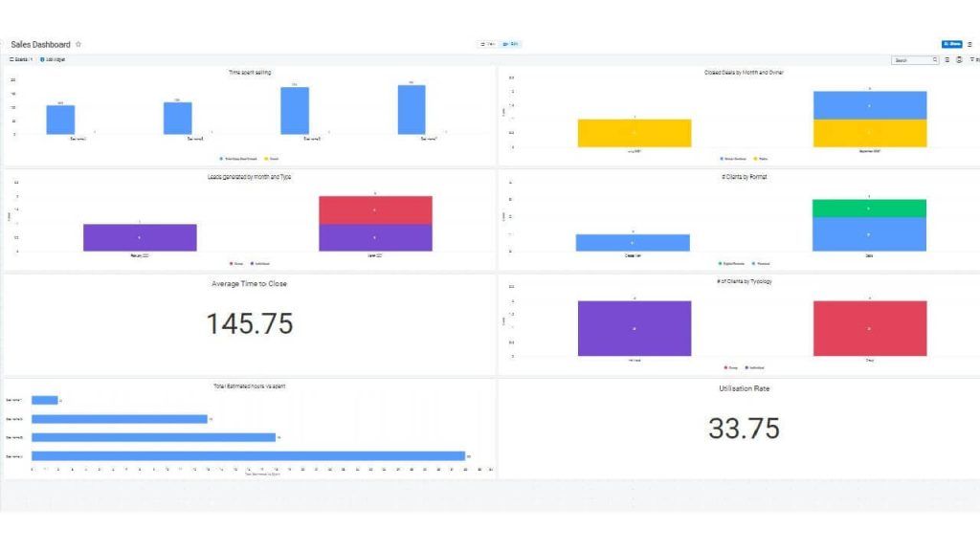The height and width of the screenshot is (551, 980).
Task: Favorite the Sales Dashboard with star icon
Action: click(78, 44)
